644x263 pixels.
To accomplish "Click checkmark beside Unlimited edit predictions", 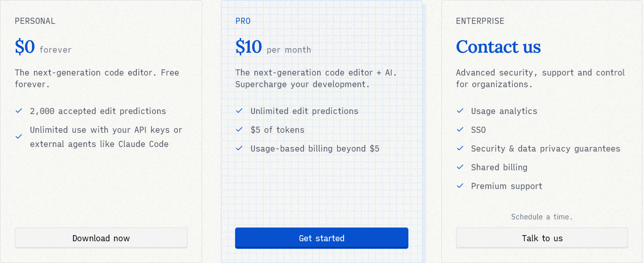I will 239,111.
